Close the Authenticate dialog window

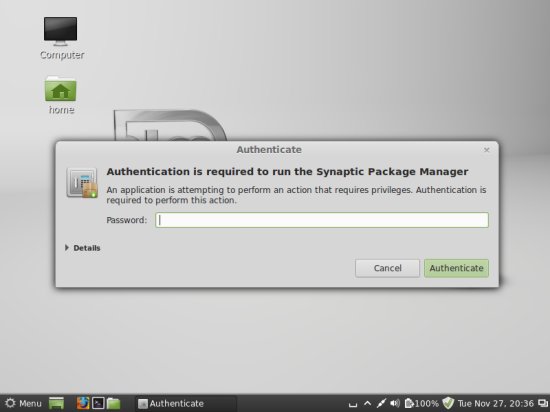coord(487,150)
